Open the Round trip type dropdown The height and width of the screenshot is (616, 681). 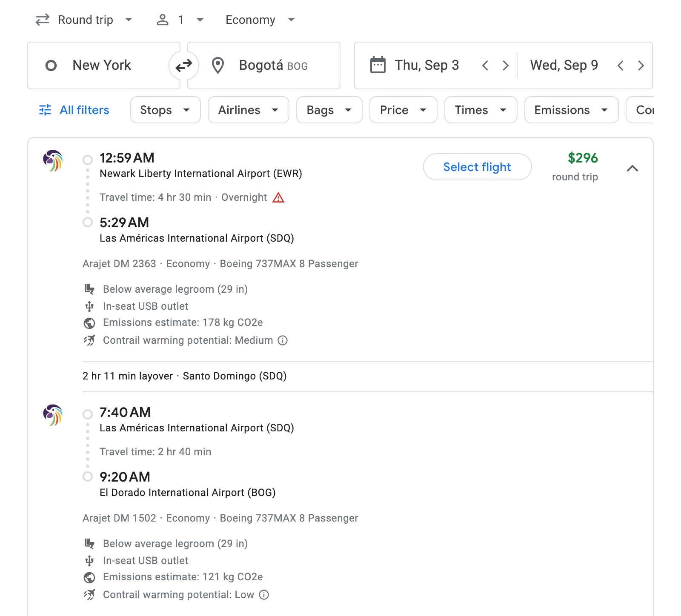tap(84, 20)
